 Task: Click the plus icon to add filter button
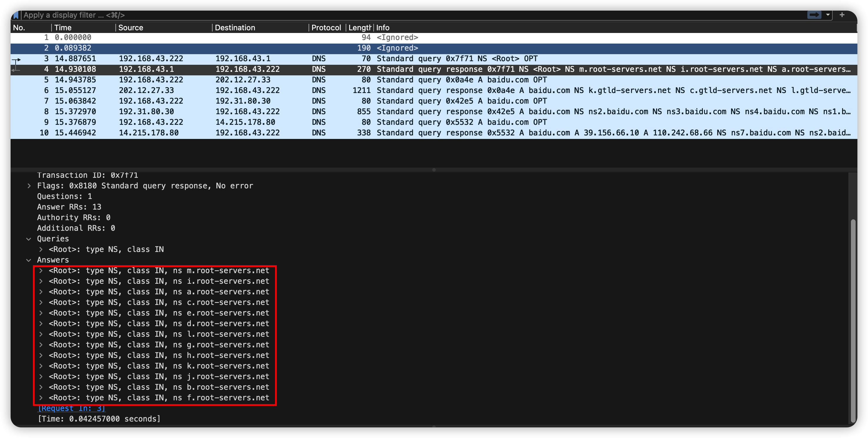[842, 15]
